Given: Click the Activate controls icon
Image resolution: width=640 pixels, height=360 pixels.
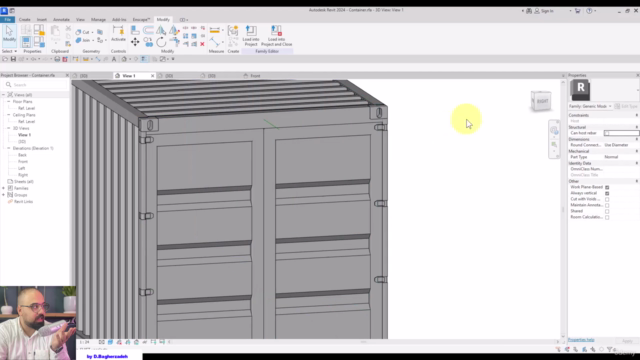Looking at the screenshot, I should [x=118, y=33].
